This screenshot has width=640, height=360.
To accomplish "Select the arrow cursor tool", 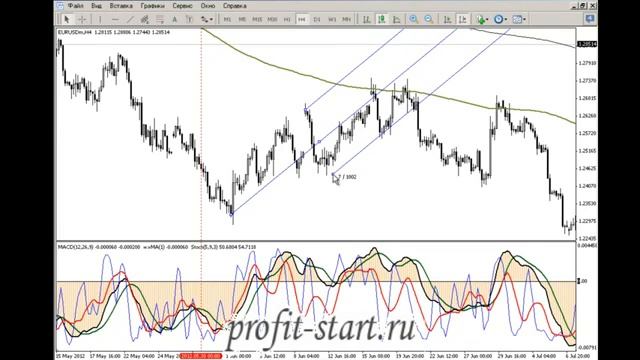I will coord(67,19).
